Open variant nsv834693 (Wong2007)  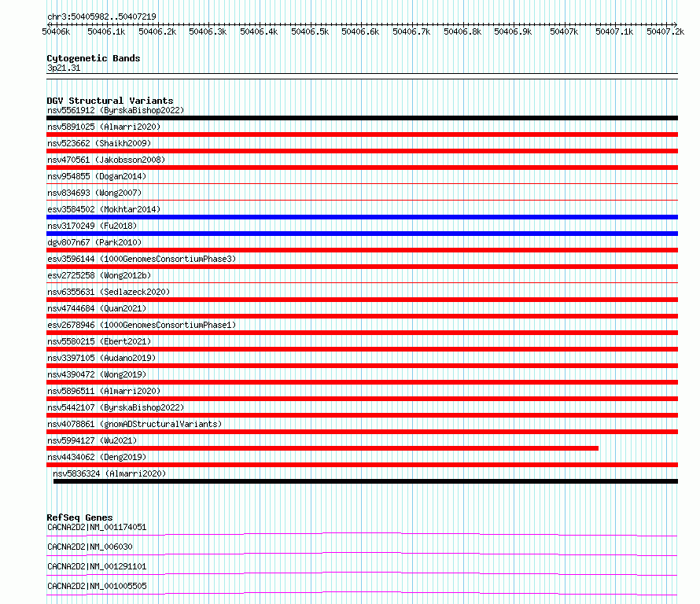coord(94,193)
